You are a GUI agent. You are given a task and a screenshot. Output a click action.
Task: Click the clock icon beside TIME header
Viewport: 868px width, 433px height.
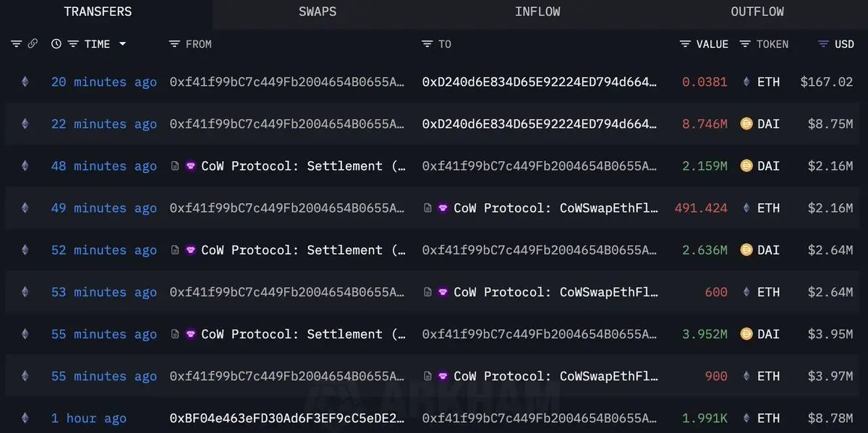point(56,44)
